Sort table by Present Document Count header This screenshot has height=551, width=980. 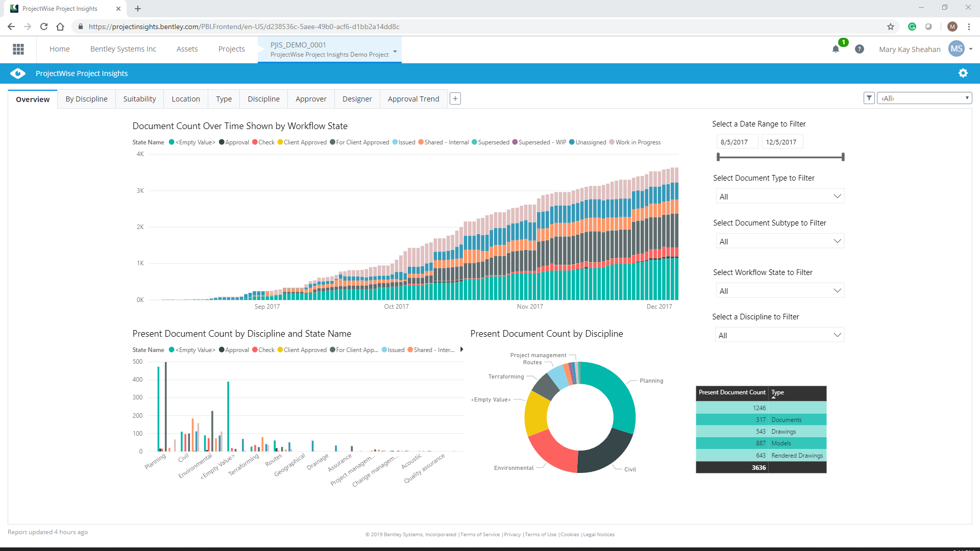pos(732,393)
